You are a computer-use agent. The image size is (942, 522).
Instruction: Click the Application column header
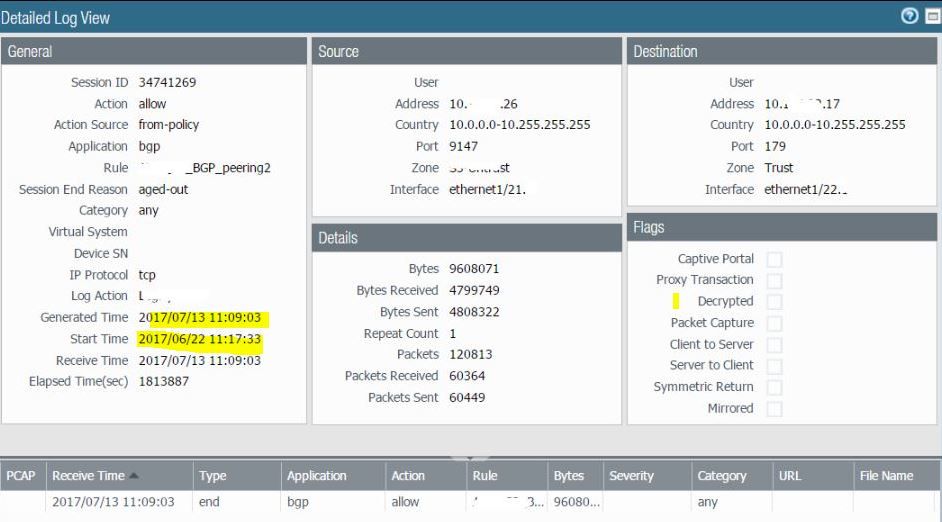click(x=316, y=476)
